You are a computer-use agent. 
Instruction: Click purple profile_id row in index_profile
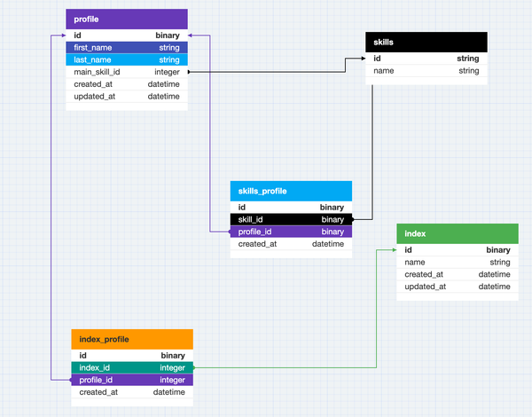pos(131,380)
